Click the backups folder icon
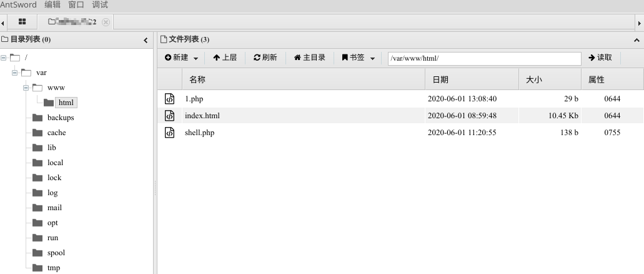The height and width of the screenshot is (274, 644). (x=37, y=118)
